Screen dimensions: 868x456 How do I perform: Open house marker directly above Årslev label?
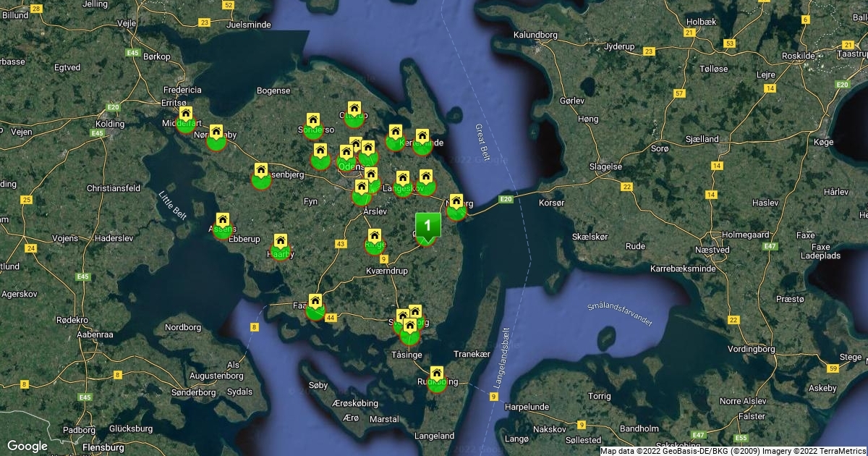361,188
